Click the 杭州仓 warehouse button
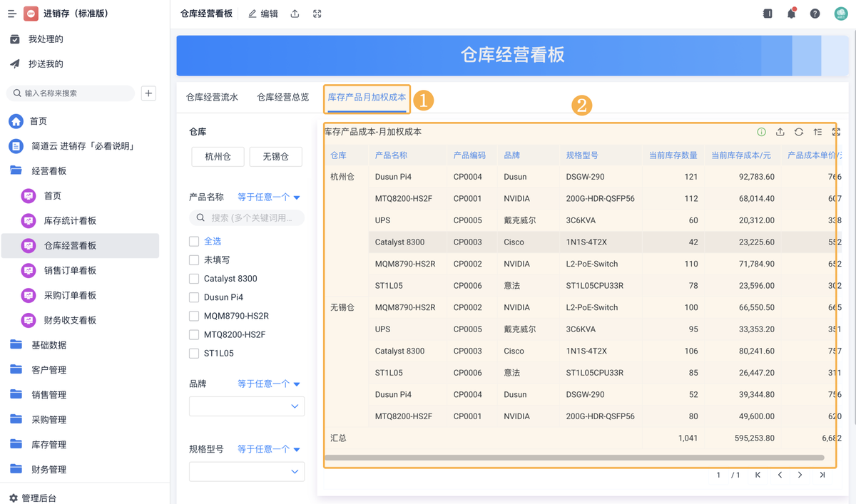This screenshot has height=504, width=856. [x=218, y=157]
